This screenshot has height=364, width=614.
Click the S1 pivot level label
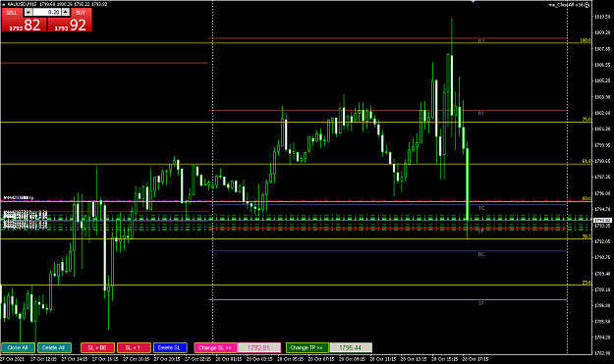[x=480, y=303]
